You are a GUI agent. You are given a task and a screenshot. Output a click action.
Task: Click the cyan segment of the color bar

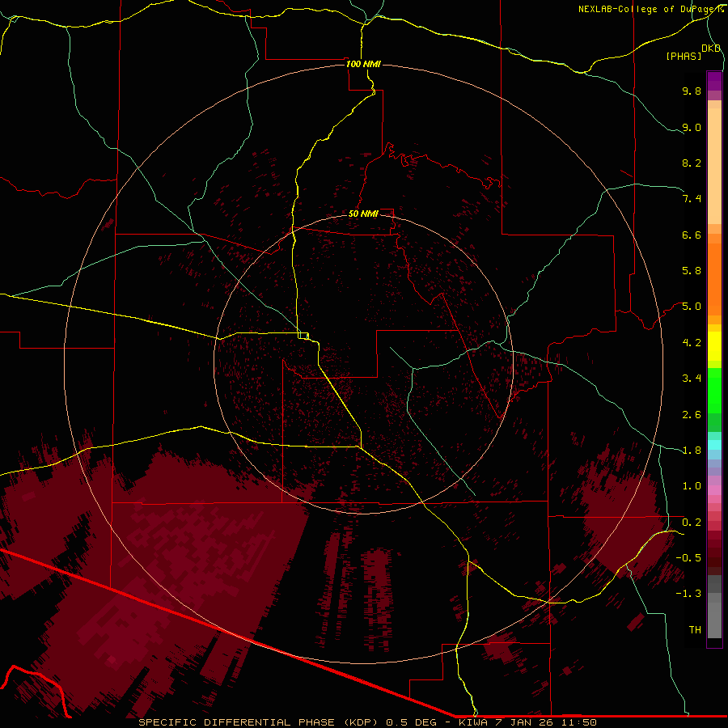click(714, 445)
